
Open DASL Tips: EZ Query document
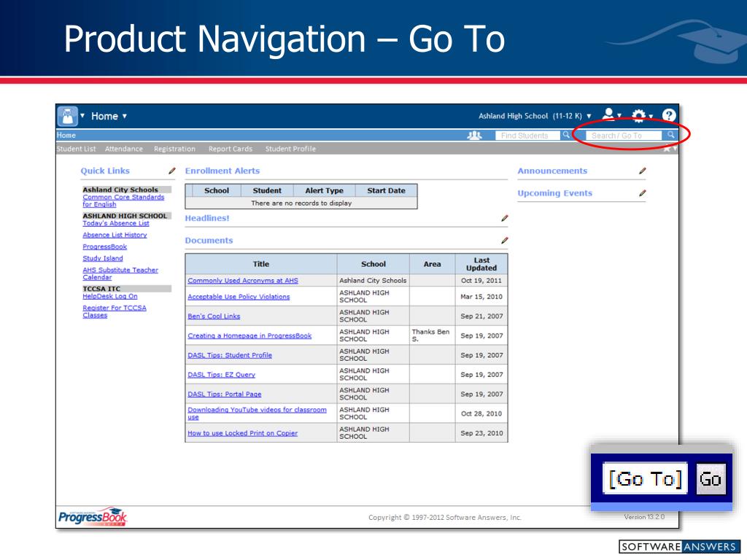222,375
